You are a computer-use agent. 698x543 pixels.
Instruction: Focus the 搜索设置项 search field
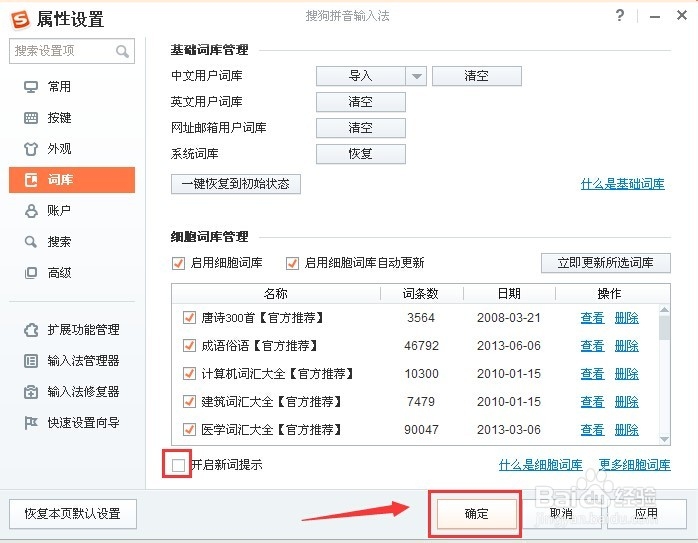pyautogui.click(x=72, y=51)
